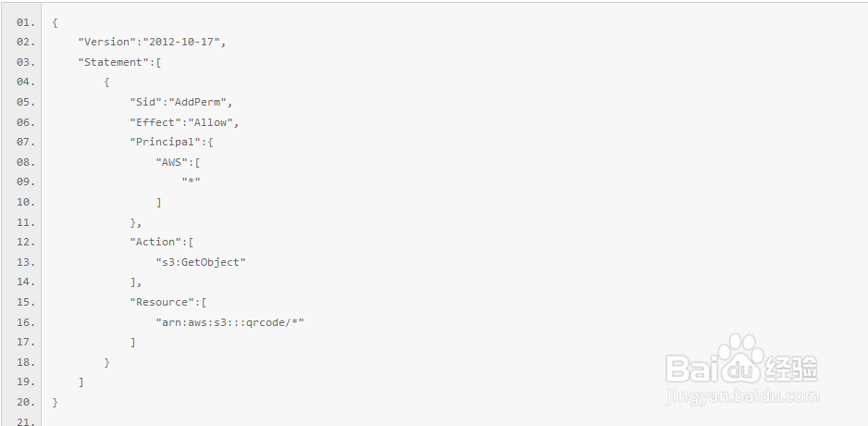Place cursor on the "Statement" key
868x426 pixels.
[113, 62]
